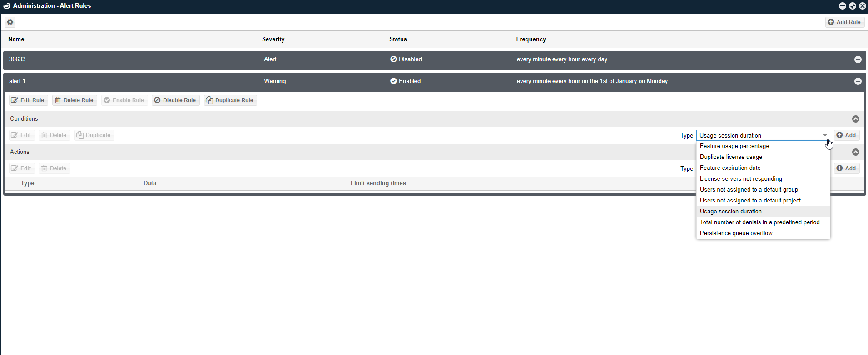Select License servers not responding option
The image size is (868, 355).
(x=740, y=179)
